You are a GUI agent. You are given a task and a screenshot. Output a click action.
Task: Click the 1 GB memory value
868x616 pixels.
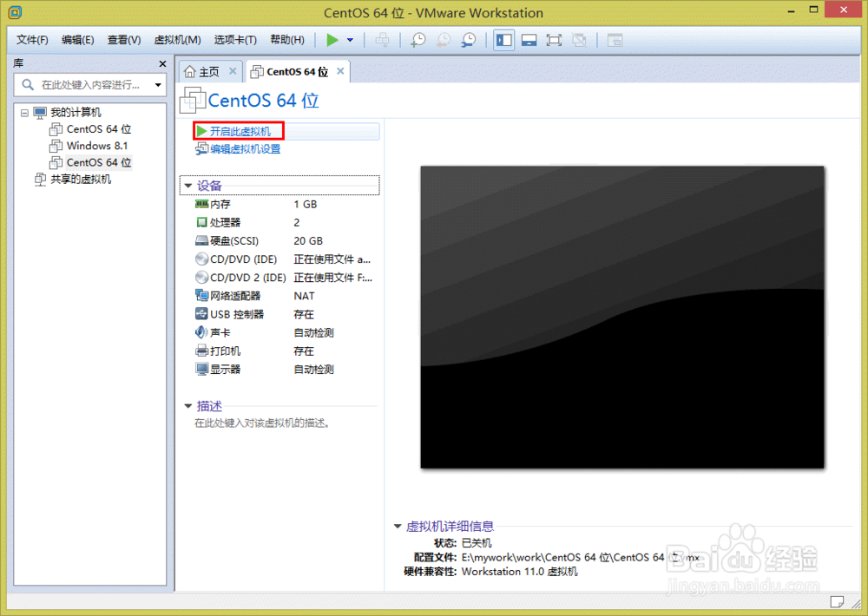pos(305,204)
